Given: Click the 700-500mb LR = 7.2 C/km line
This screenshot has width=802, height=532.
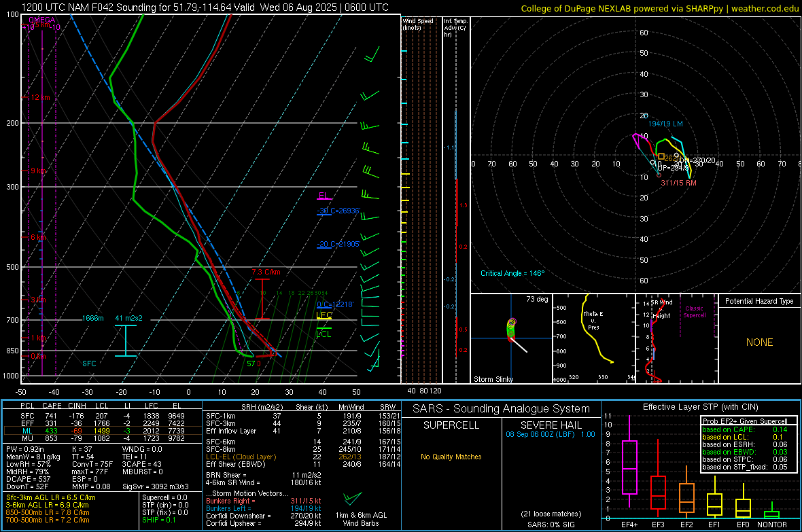Looking at the screenshot, I should point(48,520).
